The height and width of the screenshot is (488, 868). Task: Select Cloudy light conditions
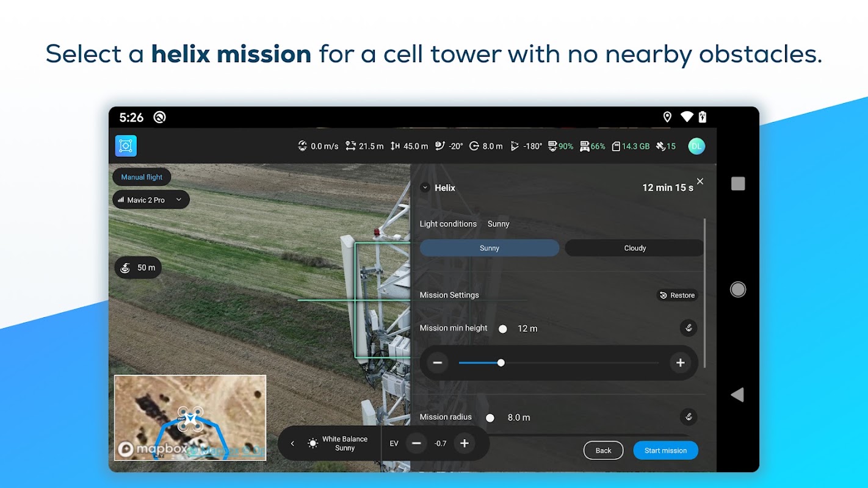pos(634,248)
